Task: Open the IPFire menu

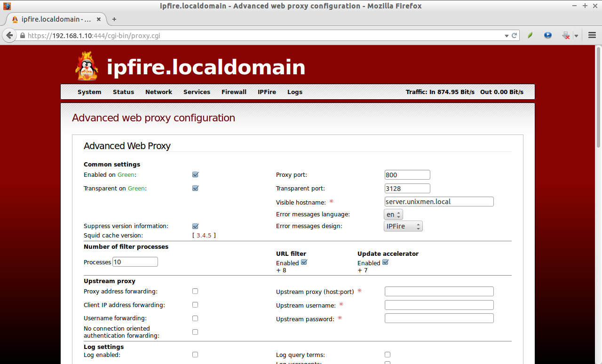Action: [267, 92]
